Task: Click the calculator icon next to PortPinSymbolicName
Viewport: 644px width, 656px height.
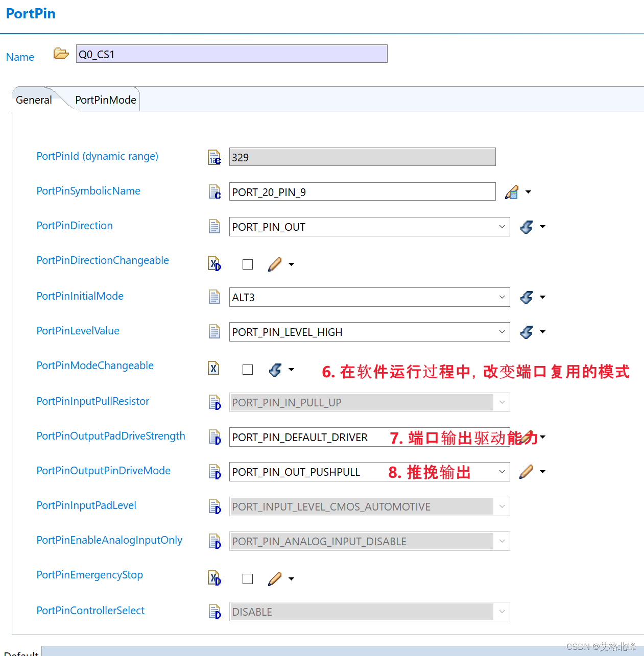Action: [214, 191]
